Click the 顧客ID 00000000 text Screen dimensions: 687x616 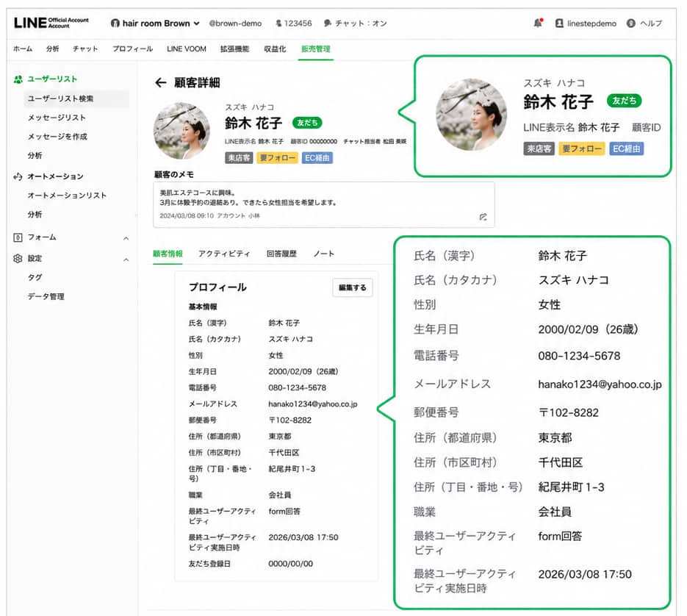314,142
